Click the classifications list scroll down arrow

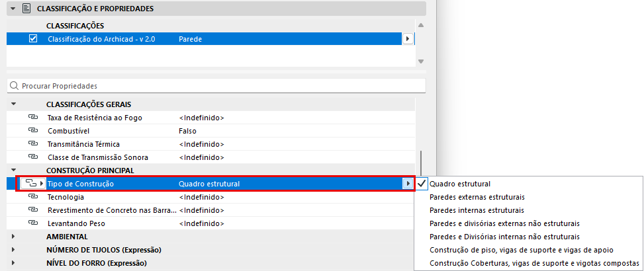[420, 61]
